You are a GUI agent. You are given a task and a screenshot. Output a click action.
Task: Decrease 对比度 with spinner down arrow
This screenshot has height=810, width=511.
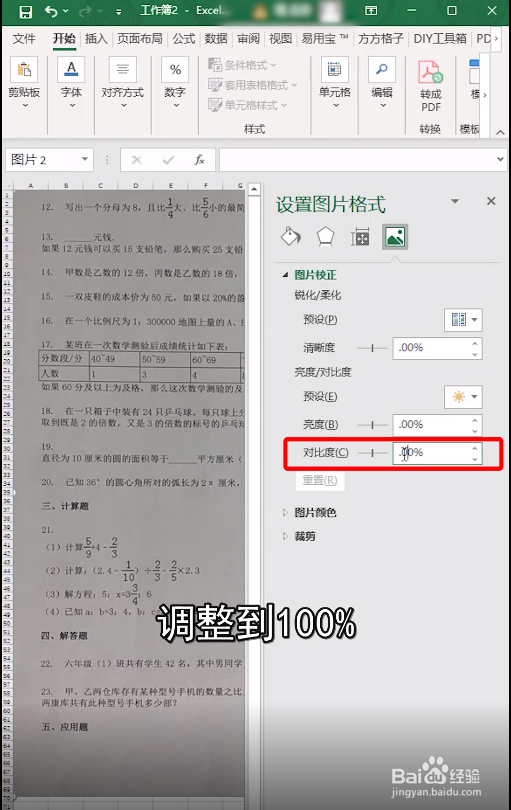click(475, 459)
